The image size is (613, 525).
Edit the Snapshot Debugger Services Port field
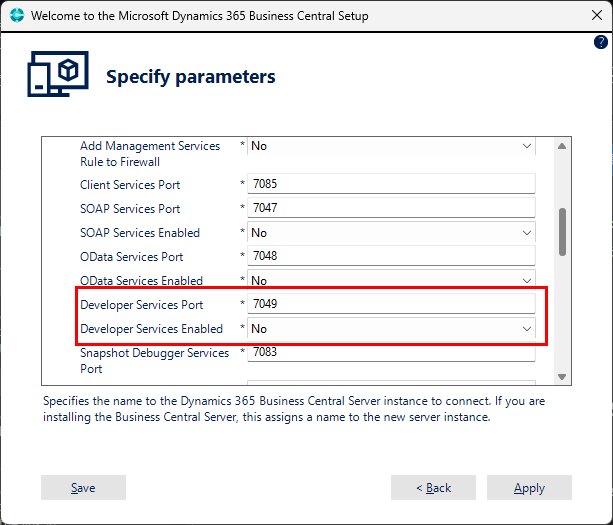tap(390, 353)
